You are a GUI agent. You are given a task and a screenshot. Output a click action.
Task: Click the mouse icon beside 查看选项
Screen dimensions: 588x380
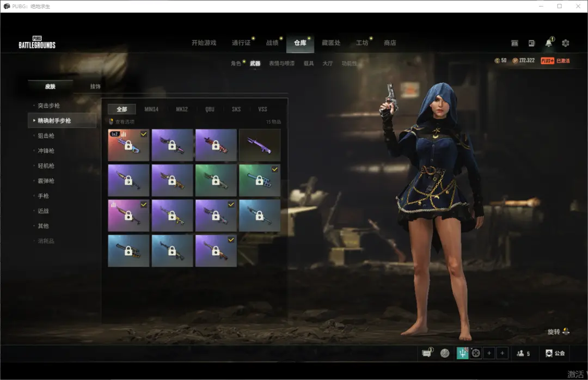click(111, 121)
